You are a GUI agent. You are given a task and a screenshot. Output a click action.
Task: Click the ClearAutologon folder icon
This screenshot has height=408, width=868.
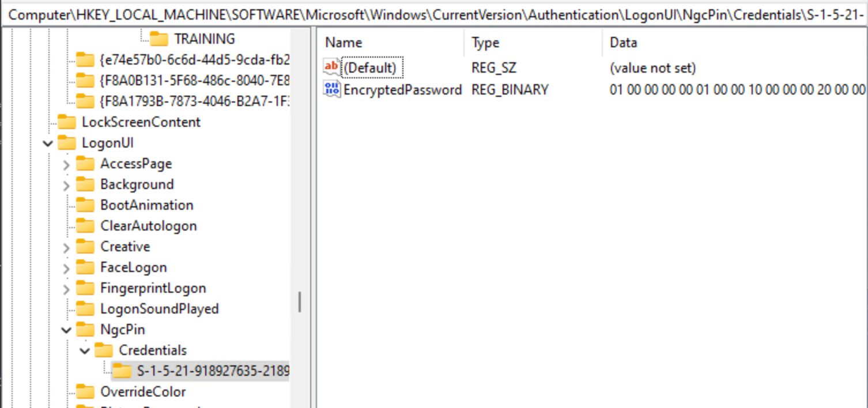point(85,225)
